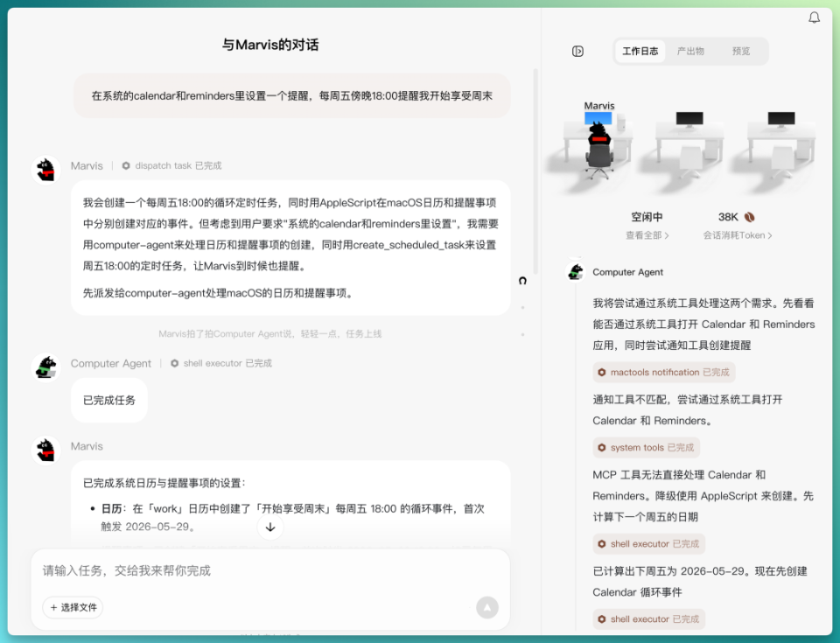Click the 选择文件 button
Viewport: 840px width, 643px height.
73,608
